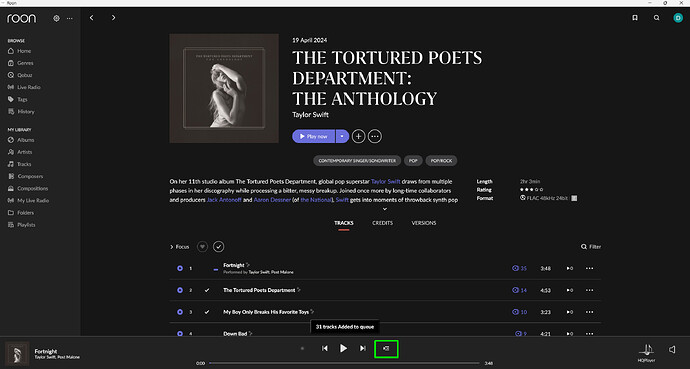Click the roon logo
This screenshot has width=690, height=369.
(x=22, y=18)
